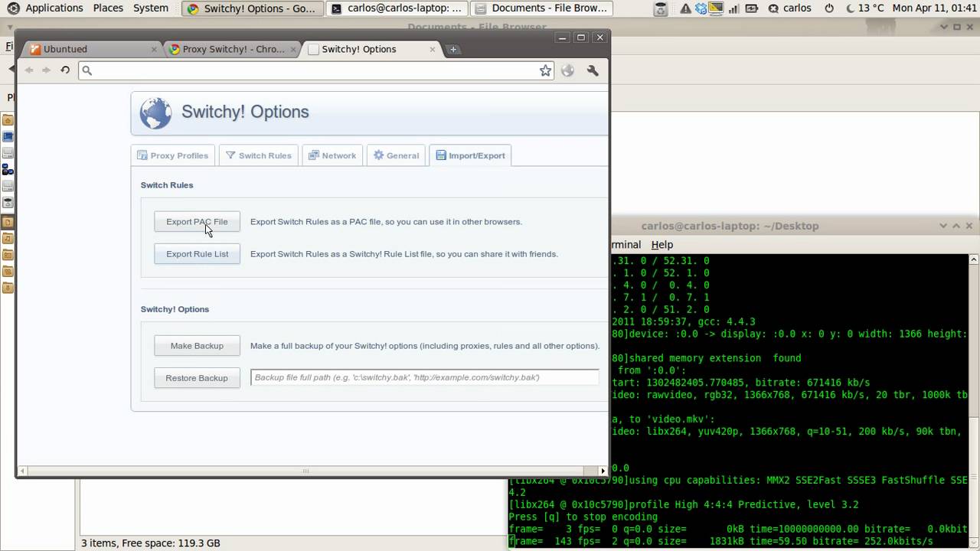The image size is (980, 551).
Task: Open the Places menu
Action: tap(108, 8)
